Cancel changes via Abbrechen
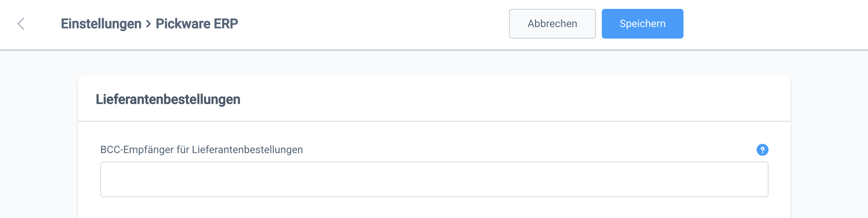 pyautogui.click(x=552, y=24)
